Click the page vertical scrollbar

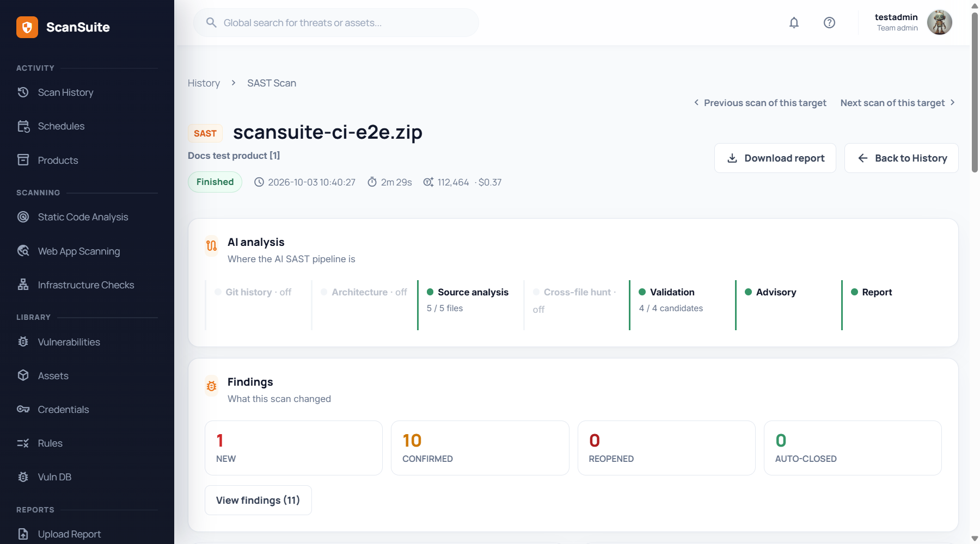click(975, 92)
